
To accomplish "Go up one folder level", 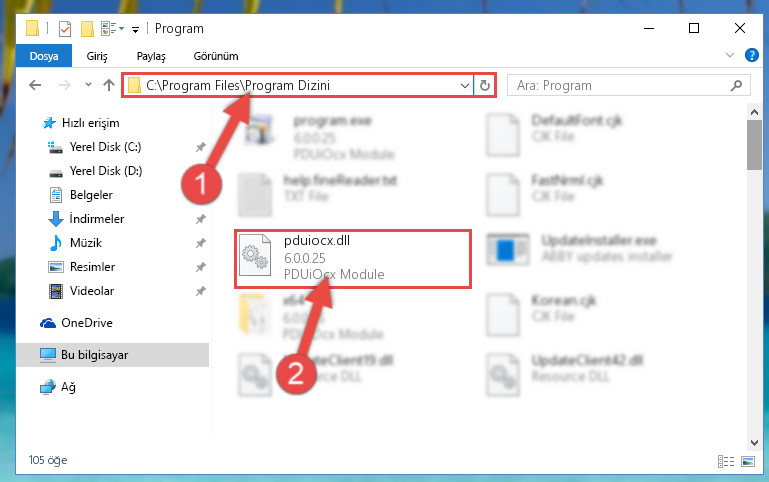I will pos(108,85).
